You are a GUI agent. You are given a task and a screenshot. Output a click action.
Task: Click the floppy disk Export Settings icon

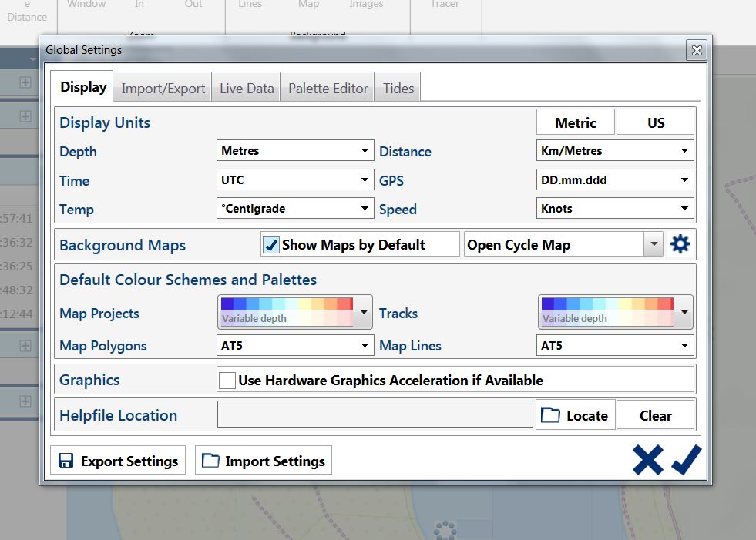click(66, 461)
